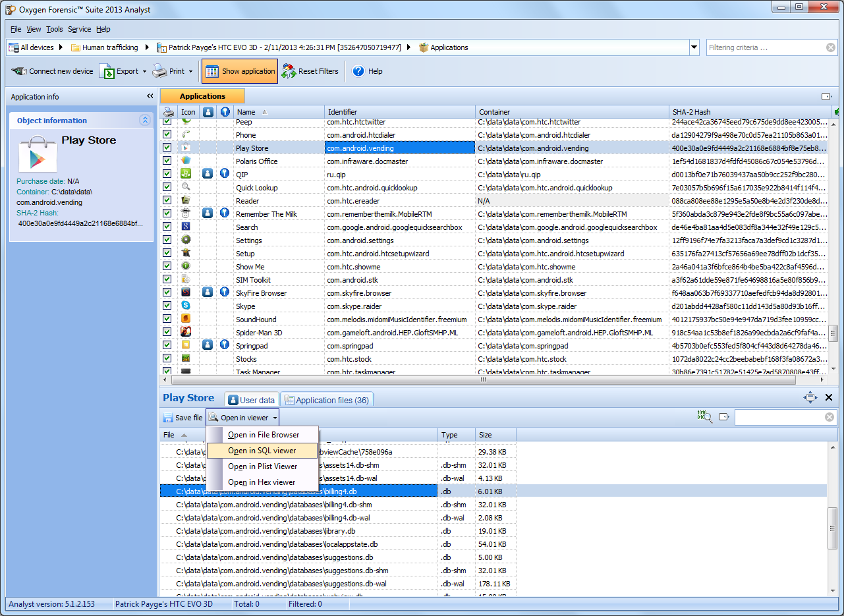Screen dimensions: 844x616
Task: Uncheck the Play Store row checkbox
Action: click(167, 148)
